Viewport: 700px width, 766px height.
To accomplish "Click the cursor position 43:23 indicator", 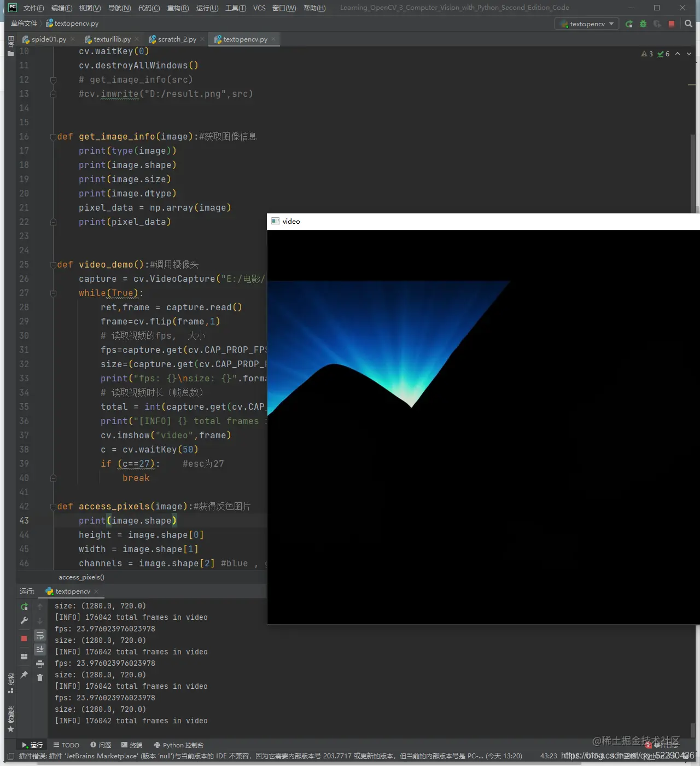I will point(549,756).
